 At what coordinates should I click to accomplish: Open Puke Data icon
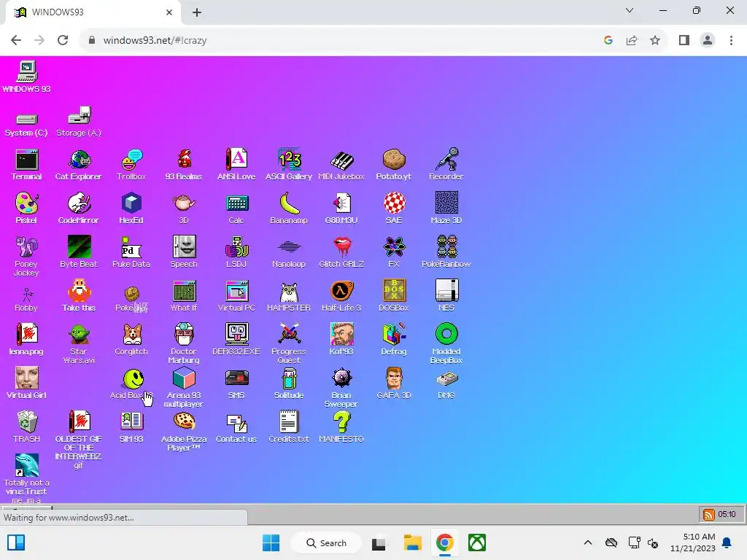pos(131,252)
